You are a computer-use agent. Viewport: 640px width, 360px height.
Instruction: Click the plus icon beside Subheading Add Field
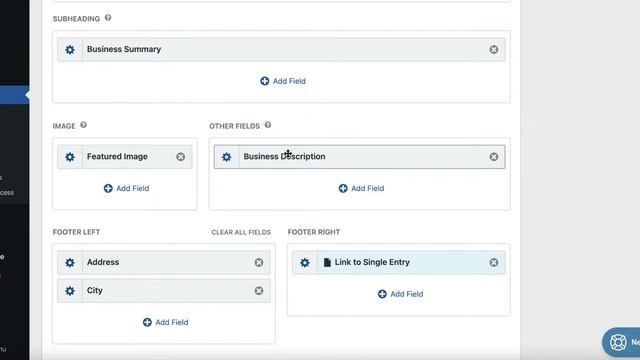click(264, 81)
